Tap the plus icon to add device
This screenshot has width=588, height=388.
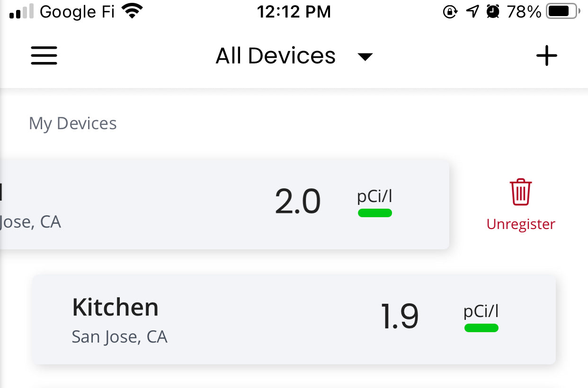click(546, 56)
